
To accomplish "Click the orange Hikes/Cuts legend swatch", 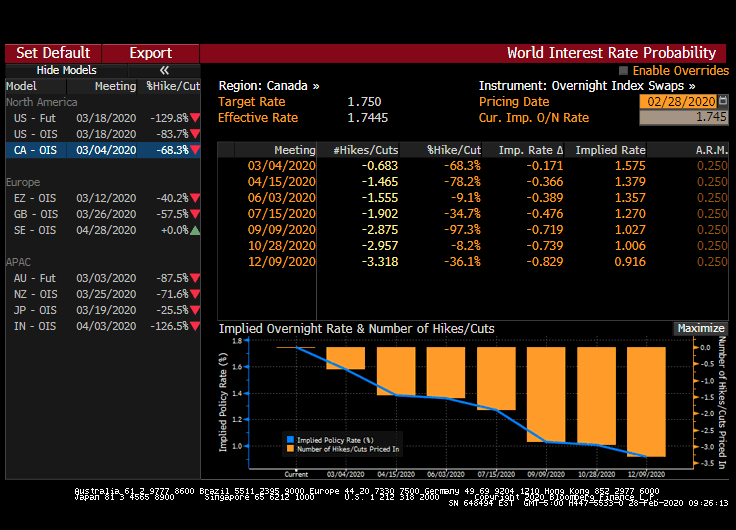I will (x=290, y=449).
